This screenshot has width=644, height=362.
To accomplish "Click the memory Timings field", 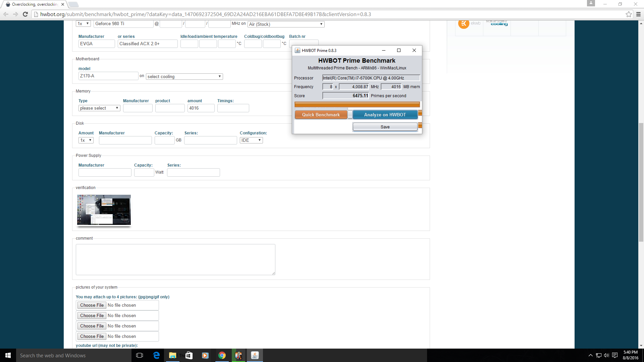I will click(x=233, y=108).
